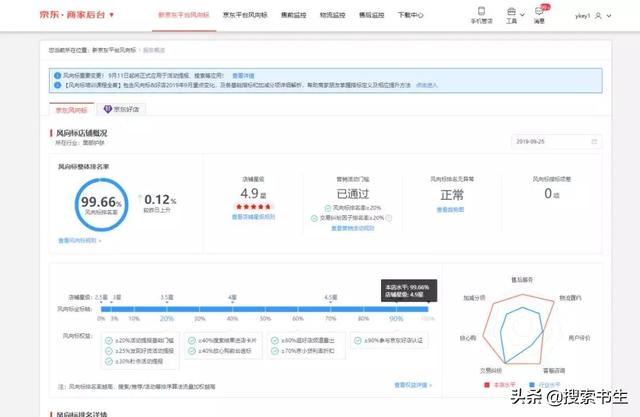Click the question mark icon after 交易纠纷因子排名

(389, 218)
